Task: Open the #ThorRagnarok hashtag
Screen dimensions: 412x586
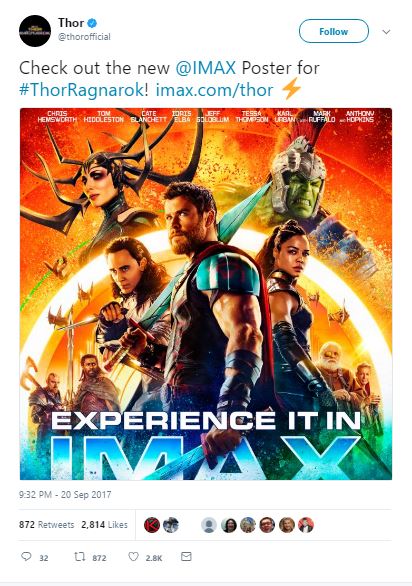Action: click(x=81, y=90)
